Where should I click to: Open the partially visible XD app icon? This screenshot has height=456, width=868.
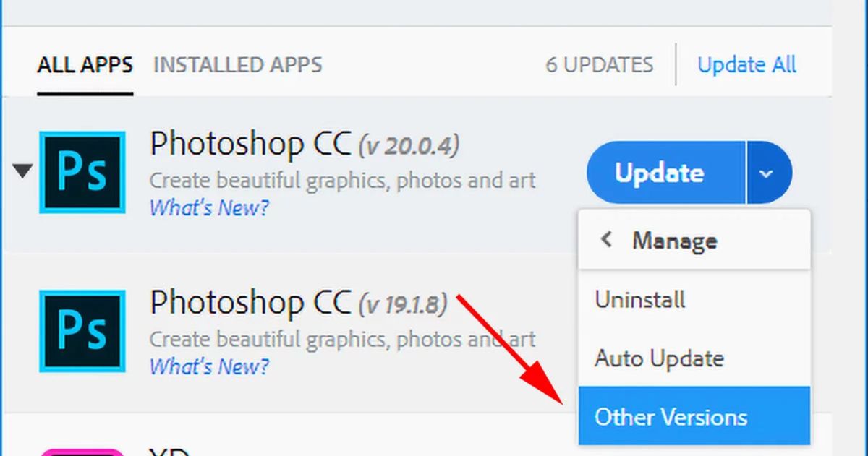click(82, 449)
